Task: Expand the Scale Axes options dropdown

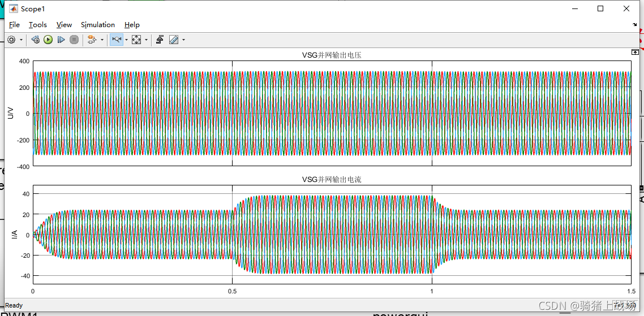Action: pyautogui.click(x=146, y=40)
